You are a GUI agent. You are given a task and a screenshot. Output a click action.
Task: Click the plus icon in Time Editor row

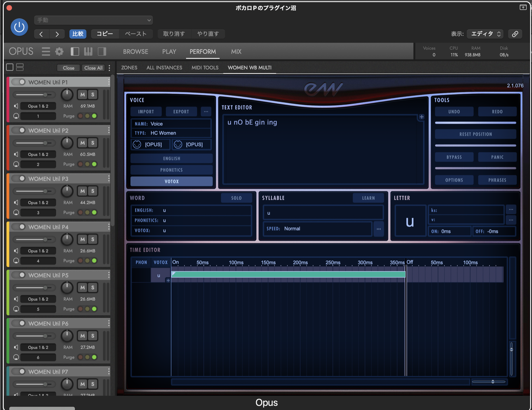coord(168,280)
